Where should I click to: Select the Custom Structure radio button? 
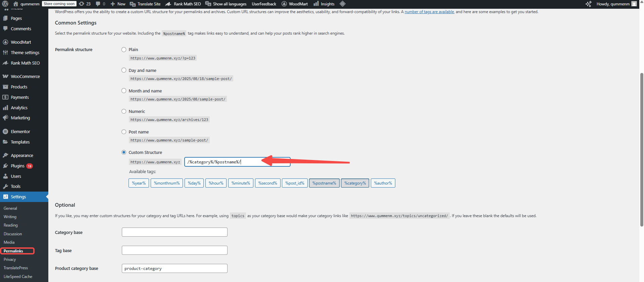point(124,152)
